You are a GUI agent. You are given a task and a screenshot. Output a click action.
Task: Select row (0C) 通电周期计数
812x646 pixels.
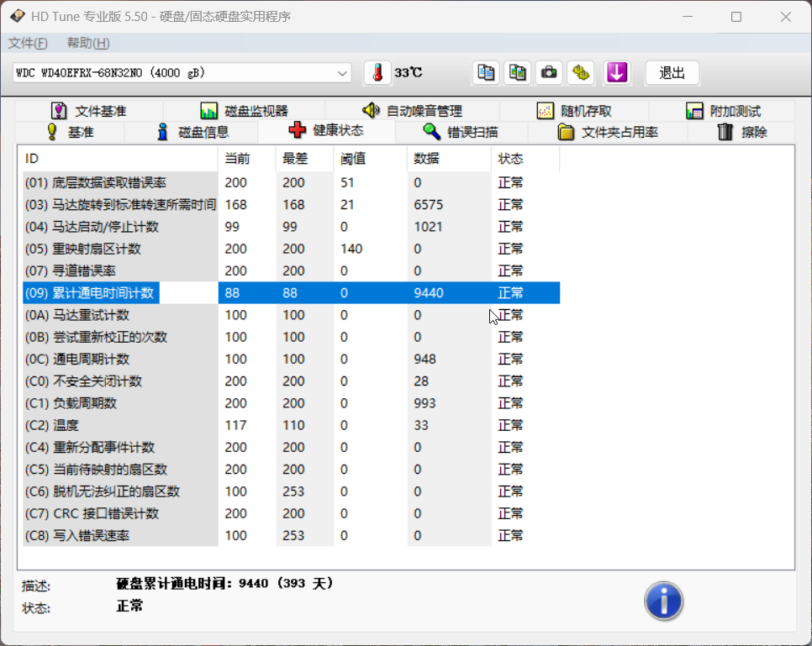click(292, 360)
